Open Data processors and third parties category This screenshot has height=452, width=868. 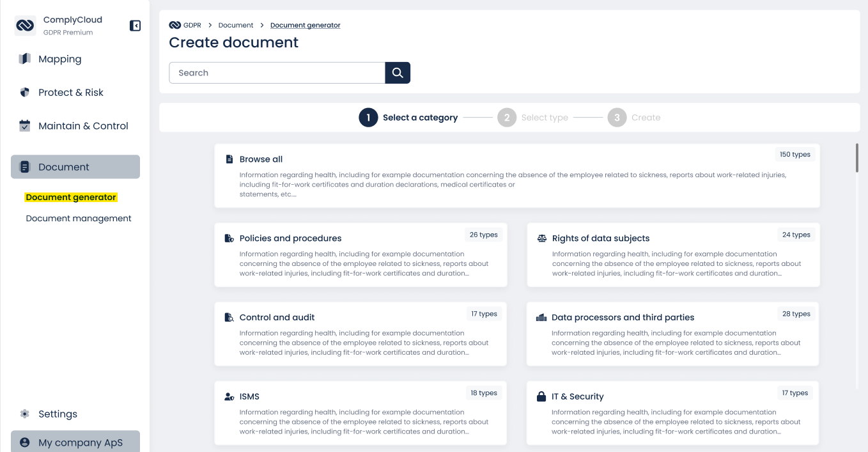673,334
